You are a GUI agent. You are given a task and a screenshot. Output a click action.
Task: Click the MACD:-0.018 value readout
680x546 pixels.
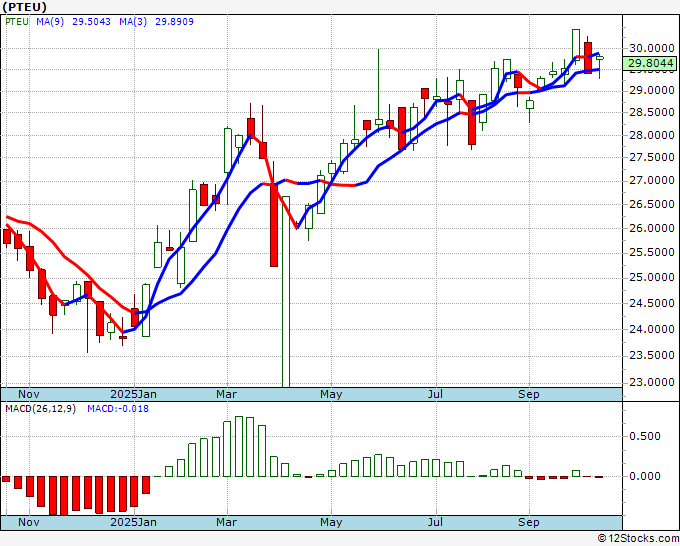click(x=118, y=409)
